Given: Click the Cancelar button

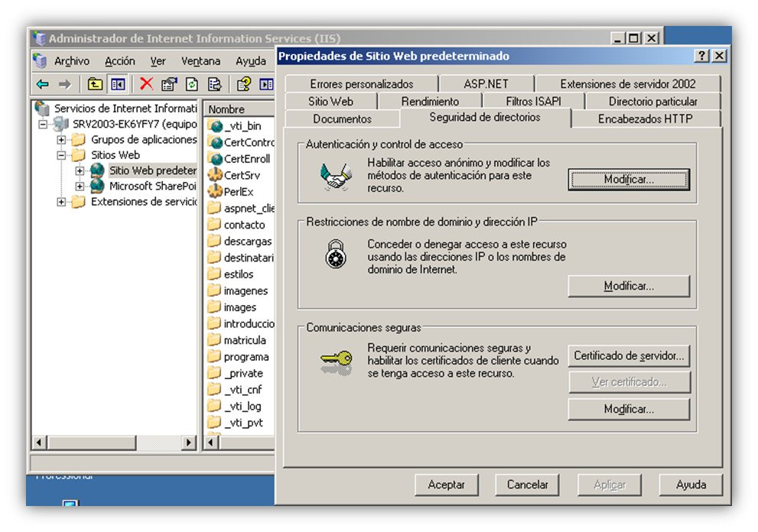Looking at the screenshot, I should [x=527, y=484].
